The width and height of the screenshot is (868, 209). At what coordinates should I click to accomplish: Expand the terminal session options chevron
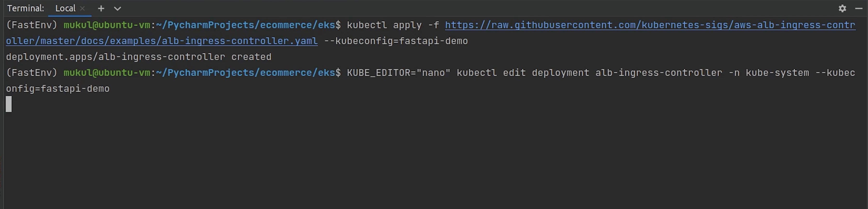pyautogui.click(x=117, y=8)
